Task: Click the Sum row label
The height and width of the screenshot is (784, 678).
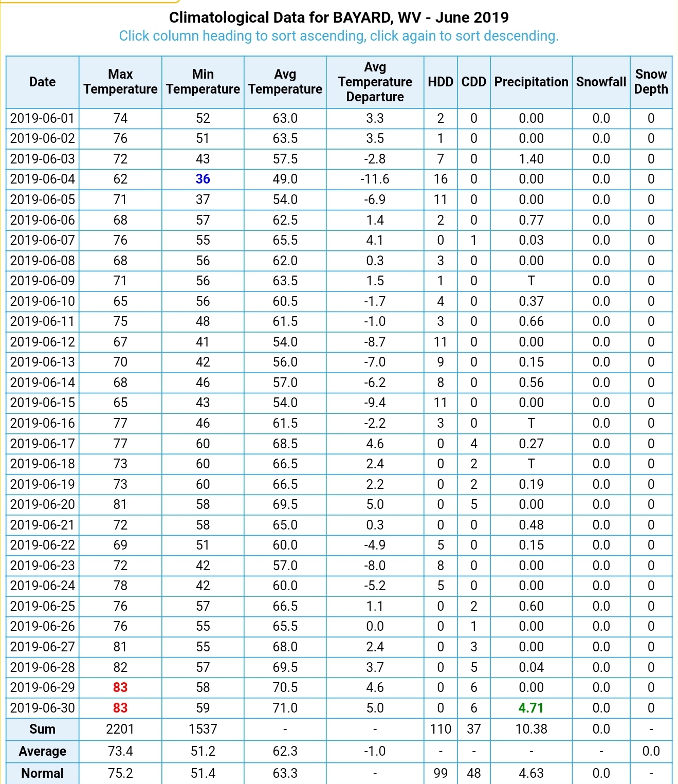Action: [42, 729]
